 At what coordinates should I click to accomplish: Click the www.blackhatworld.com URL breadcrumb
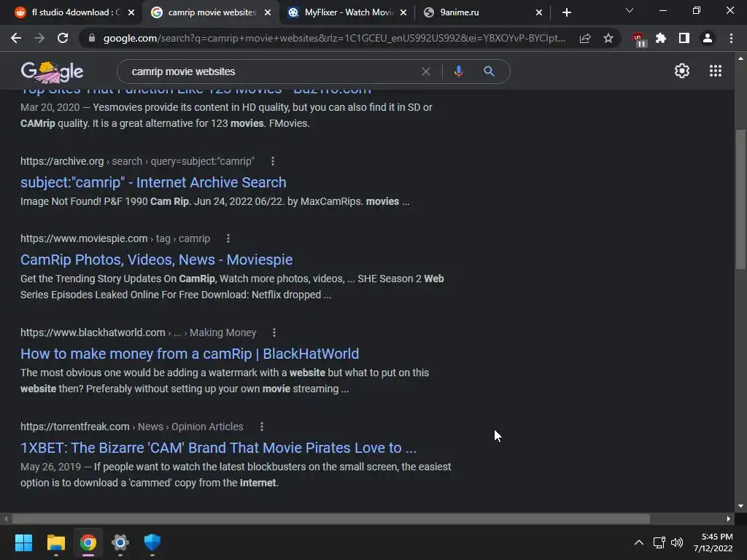point(138,332)
